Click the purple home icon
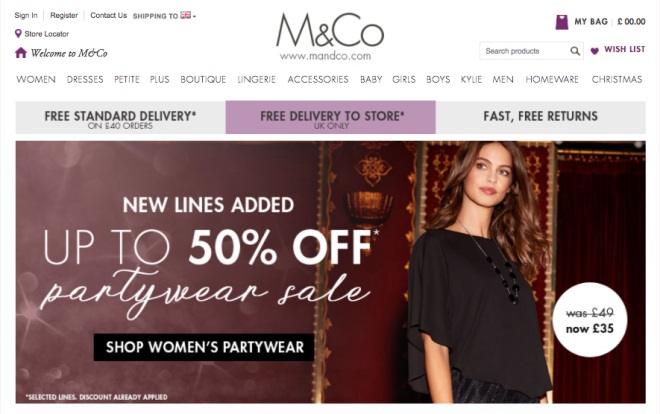Screen dimensions: 660x414 tap(21, 53)
